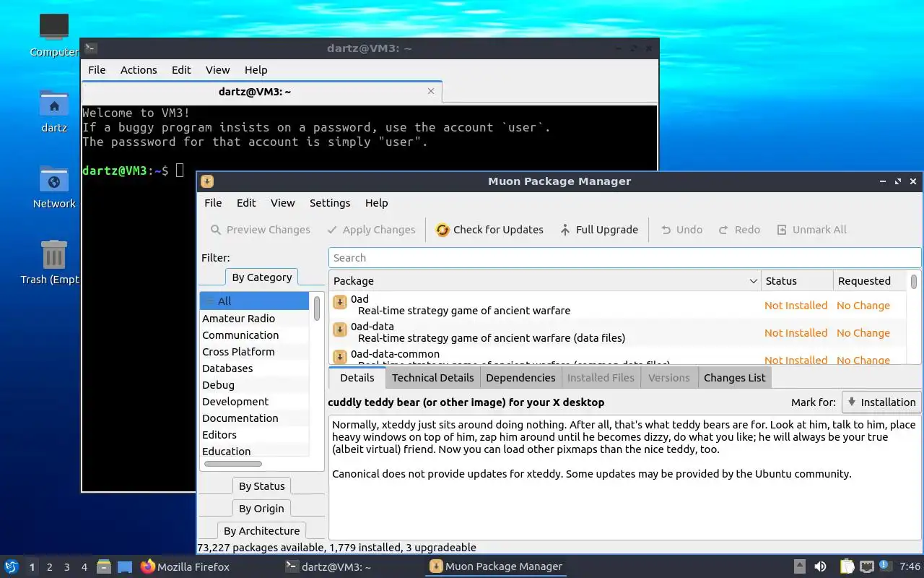Screen dimensions: 924x578
Task: Click Preview Changes in the toolbar
Action: (x=260, y=230)
